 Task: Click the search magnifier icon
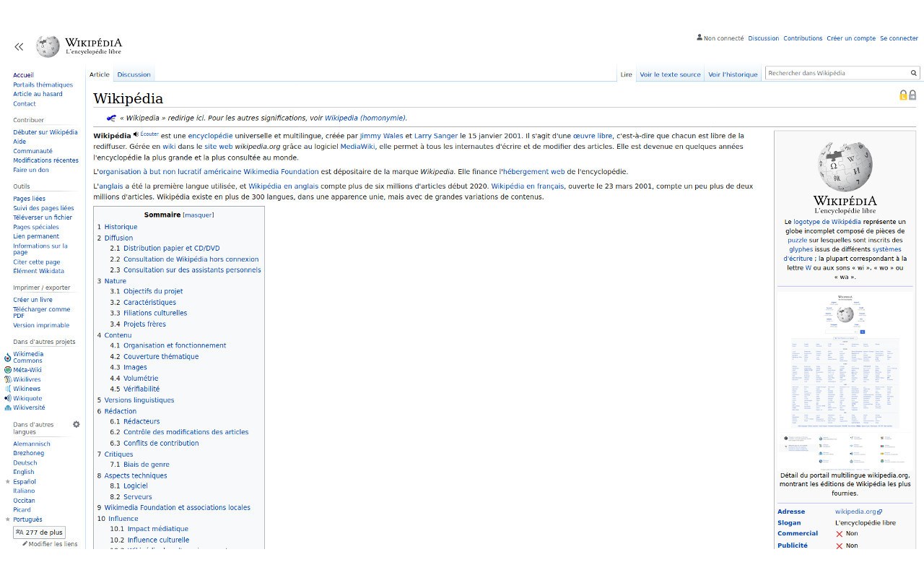point(913,73)
